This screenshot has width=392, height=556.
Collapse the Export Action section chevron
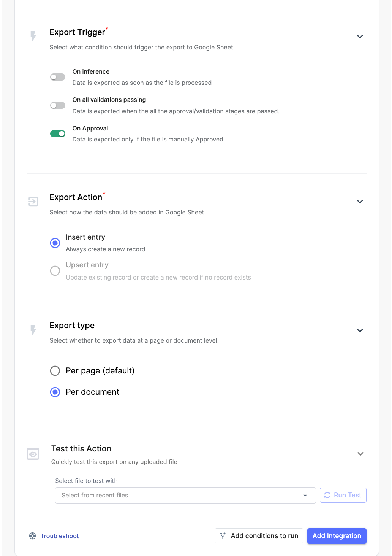coord(360,202)
